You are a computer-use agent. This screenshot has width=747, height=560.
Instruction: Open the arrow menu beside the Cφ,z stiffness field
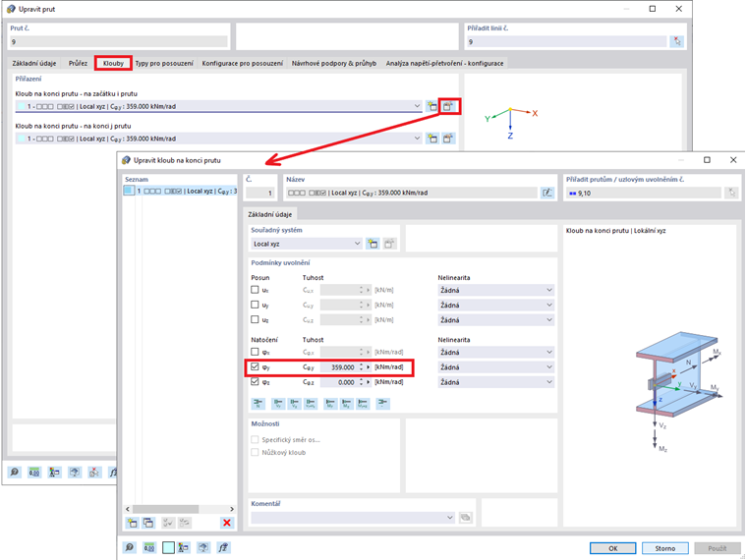[x=369, y=382]
